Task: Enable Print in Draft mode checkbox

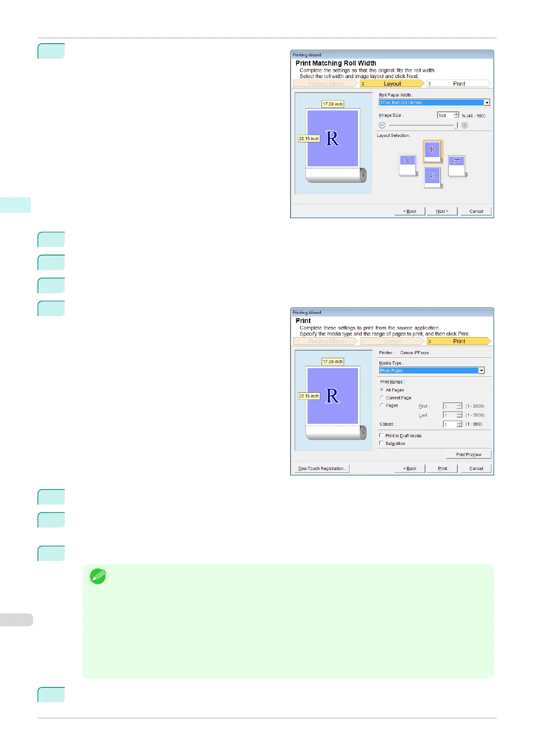Action: tap(381, 436)
